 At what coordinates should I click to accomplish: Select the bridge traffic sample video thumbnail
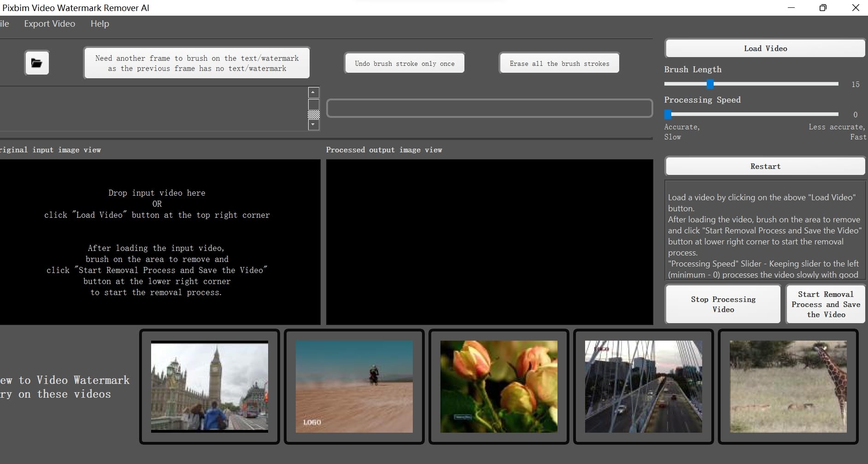[644, 387]
